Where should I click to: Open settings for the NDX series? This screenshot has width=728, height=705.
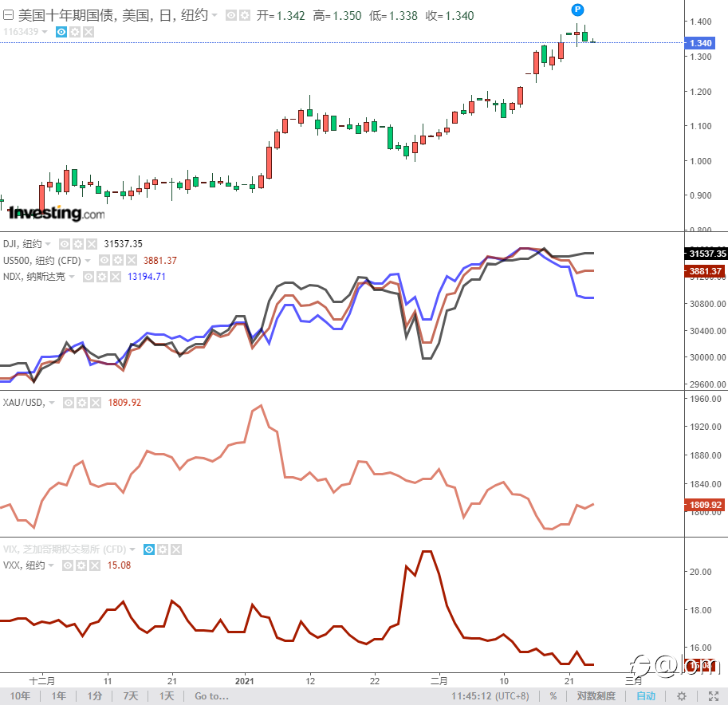tap(103, 277)
